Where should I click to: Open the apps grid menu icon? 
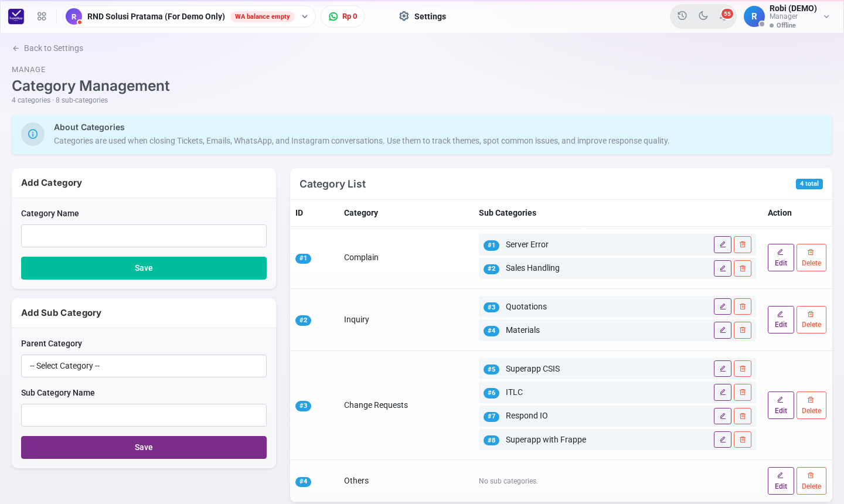click(42, 16)
